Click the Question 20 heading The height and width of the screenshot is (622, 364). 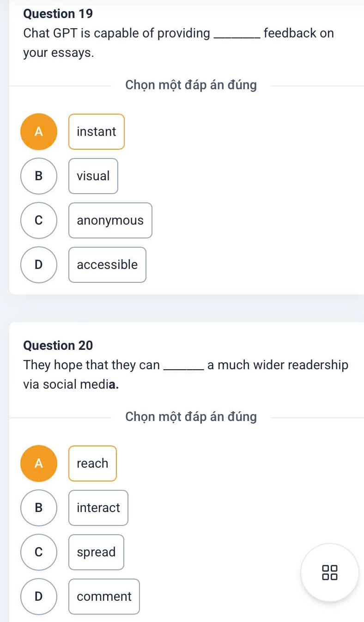coord(58,345)
